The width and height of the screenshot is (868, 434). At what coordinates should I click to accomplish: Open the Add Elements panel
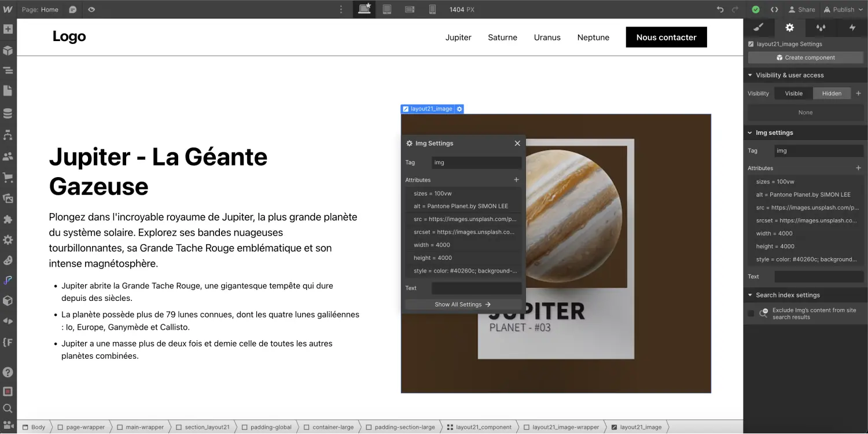(8, 28)
